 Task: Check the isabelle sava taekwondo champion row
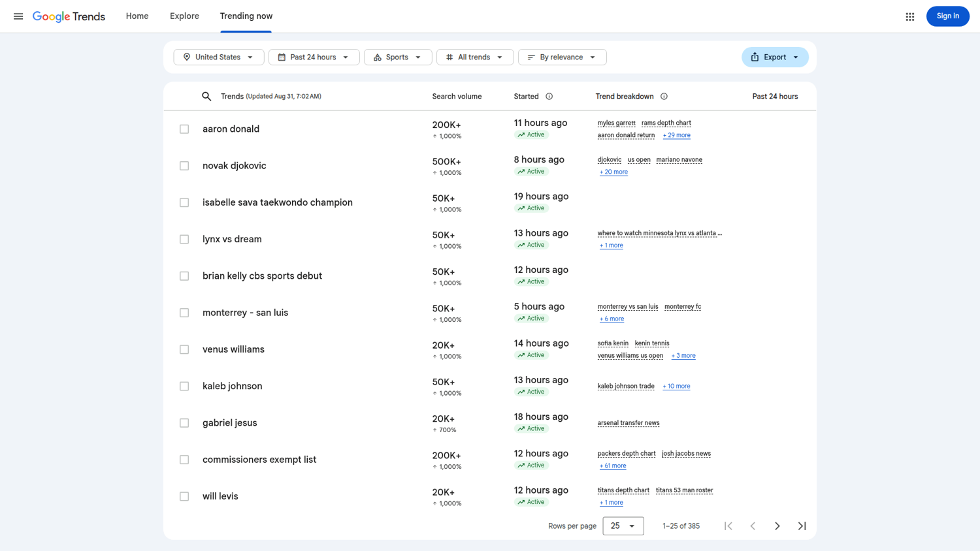coord(184,202)
